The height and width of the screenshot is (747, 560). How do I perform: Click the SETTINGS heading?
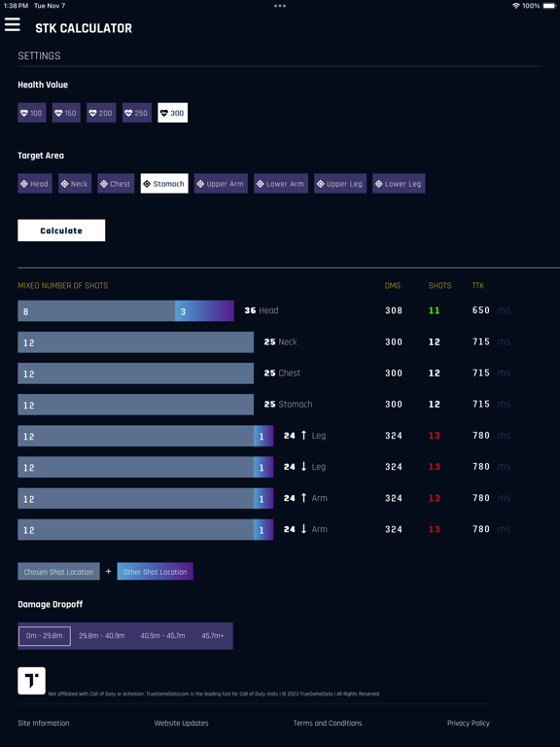39,55
